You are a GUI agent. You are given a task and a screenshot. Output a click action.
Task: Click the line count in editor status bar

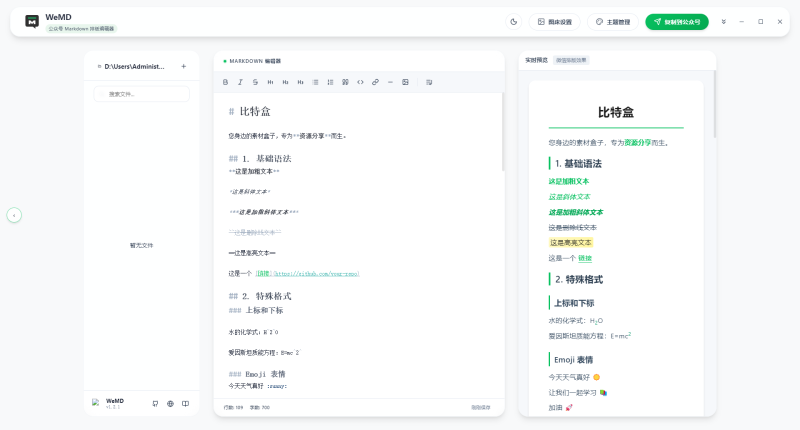(233, 408)
